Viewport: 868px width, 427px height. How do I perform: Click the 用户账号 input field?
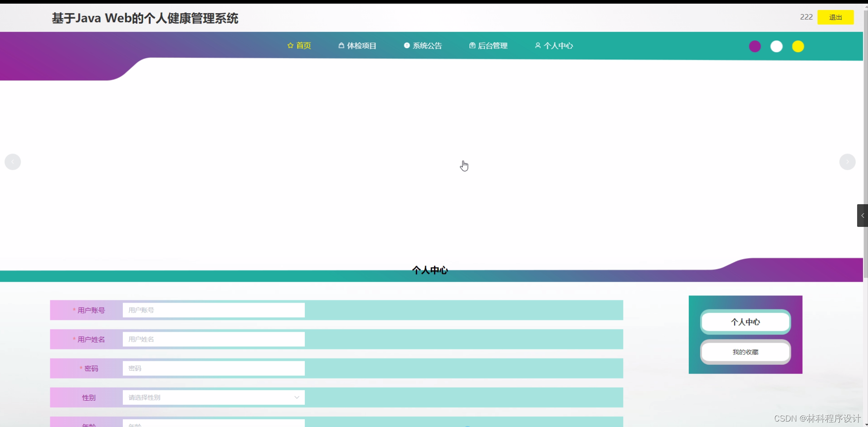[213, 310]
